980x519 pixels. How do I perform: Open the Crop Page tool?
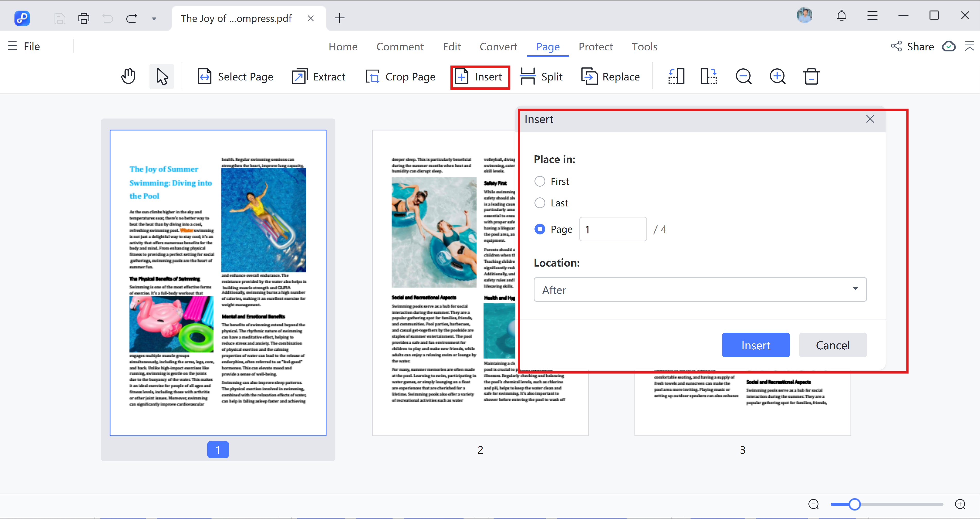(400, 76)
